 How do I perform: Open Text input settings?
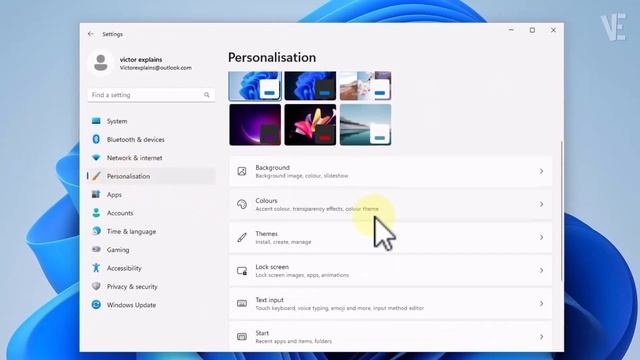click(x=391, y=304)
